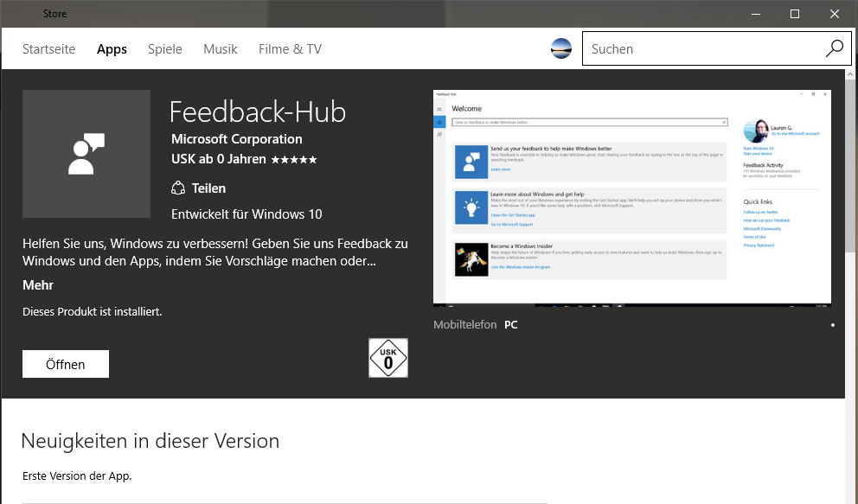Click Microsoft Corporation publisher link
Image resolution: width=858 pixels, height=504 pixels.
click(236, 139)
